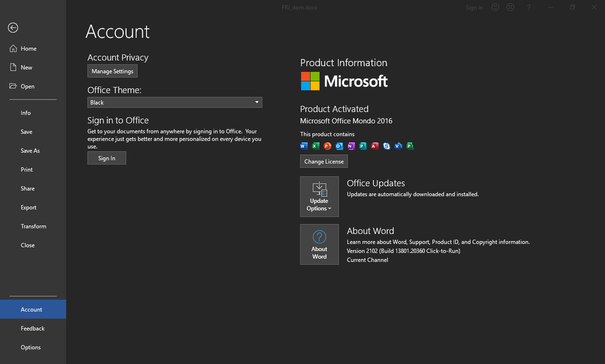Open the Options menu item

point(30,347)
